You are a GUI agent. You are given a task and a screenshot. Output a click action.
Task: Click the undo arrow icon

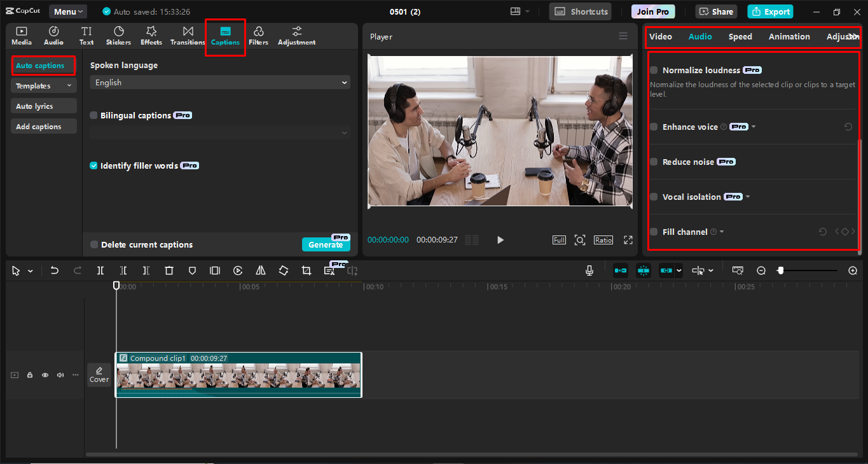tap(55, 271)
